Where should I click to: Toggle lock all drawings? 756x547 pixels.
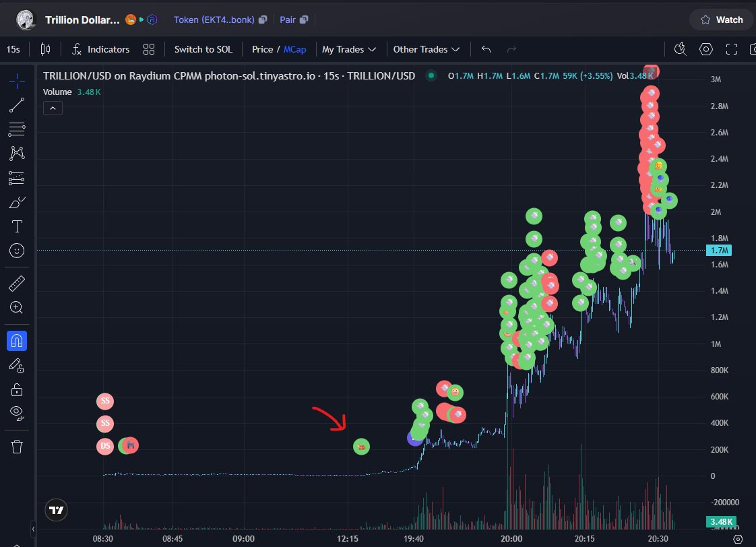(x=17, y=389)
